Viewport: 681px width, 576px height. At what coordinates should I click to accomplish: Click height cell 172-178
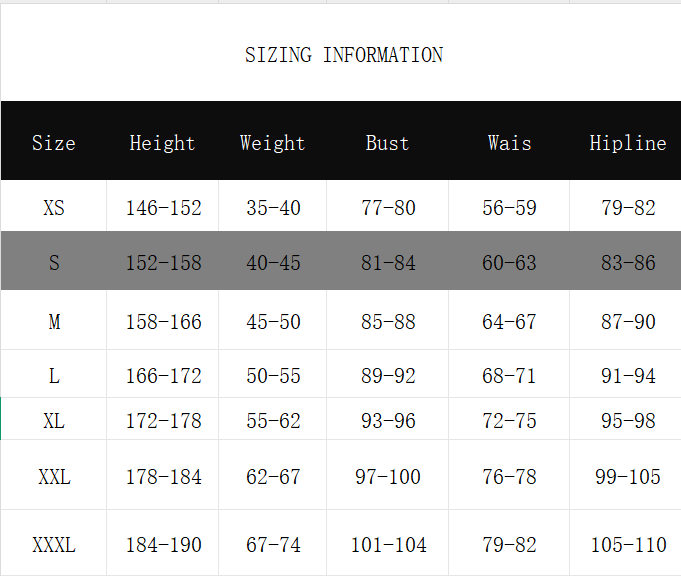point(163,421)
